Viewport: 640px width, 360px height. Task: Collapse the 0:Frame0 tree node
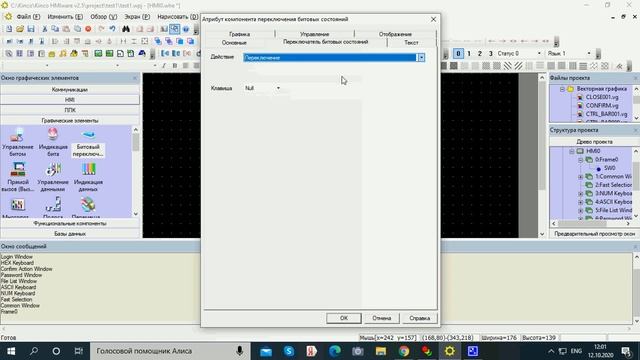click(x=580, y=160)
